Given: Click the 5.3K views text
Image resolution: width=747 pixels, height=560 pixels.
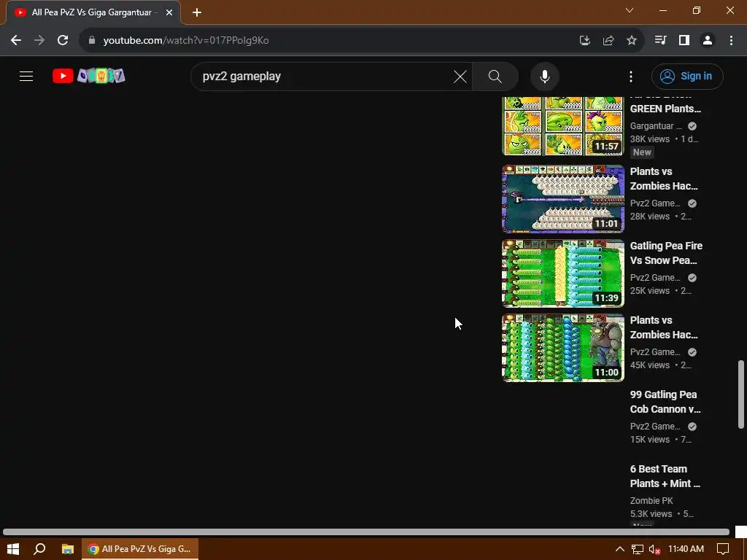Looking at the screenshot, I should coord(651,514).
